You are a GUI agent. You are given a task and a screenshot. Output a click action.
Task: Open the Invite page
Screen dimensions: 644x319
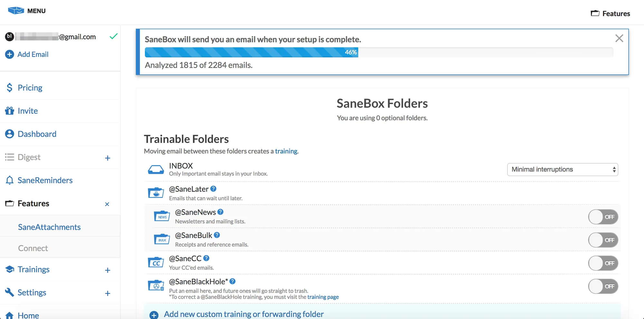28,111
